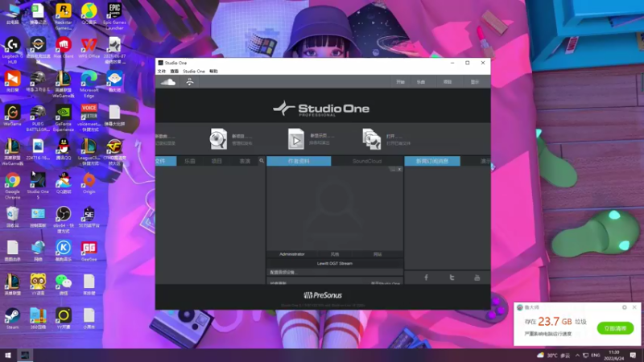644x362 pixels.
Task: Open the Recycle Bin icon
Action: click(x=12, y=216)
